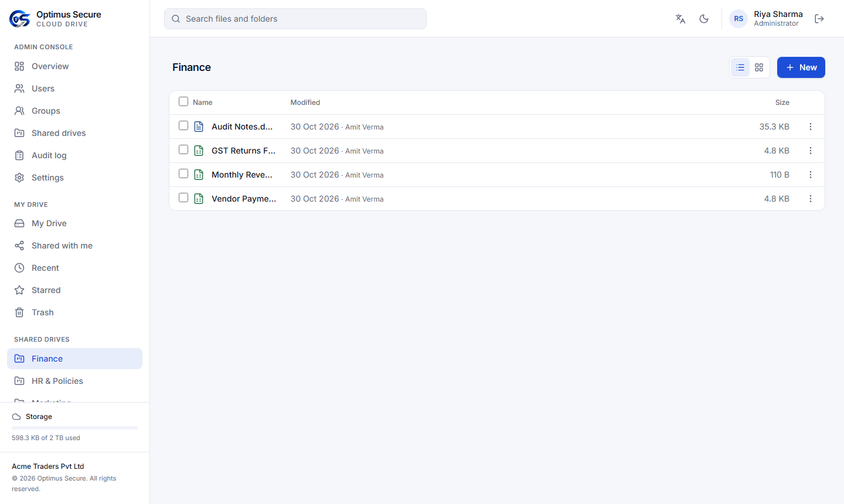Check the Monthly Revenue file checkbox
Viewport: 844px width, 504px height.
click(183, 173)
